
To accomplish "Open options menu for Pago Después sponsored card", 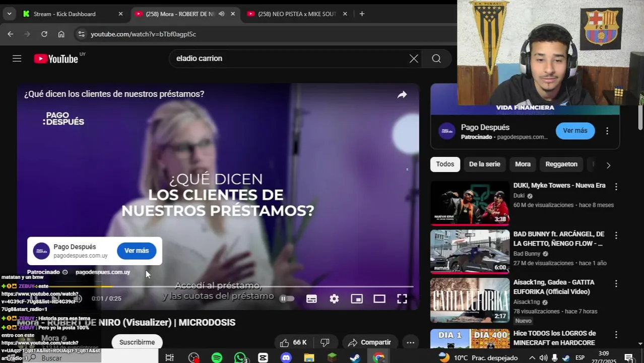I will (x=607, y=131).
